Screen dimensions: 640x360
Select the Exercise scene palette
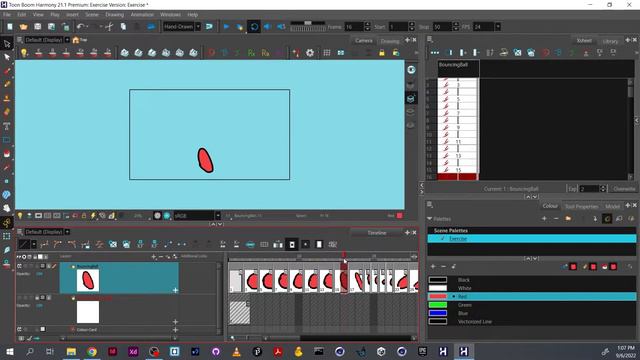tap(532, 239)
